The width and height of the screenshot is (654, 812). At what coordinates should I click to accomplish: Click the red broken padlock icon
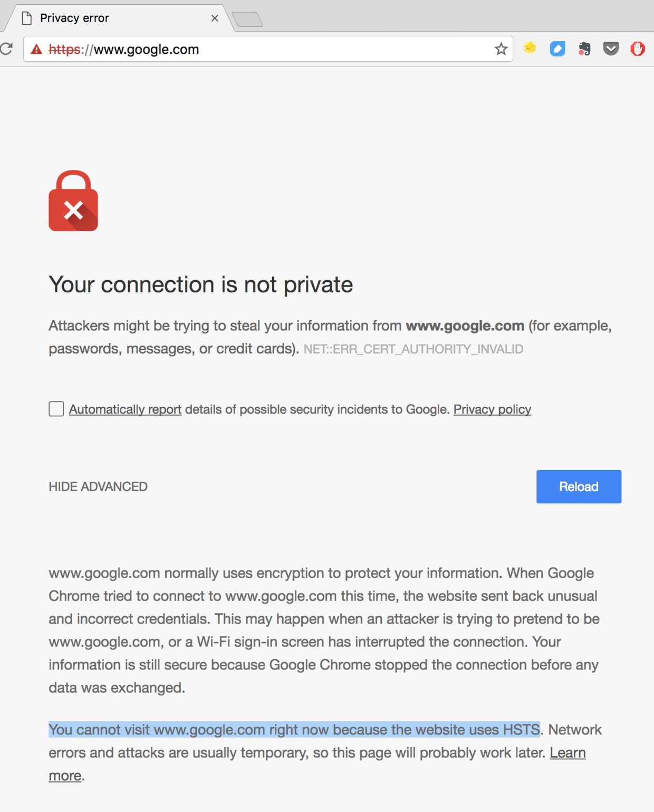click(x=73, y=201)
